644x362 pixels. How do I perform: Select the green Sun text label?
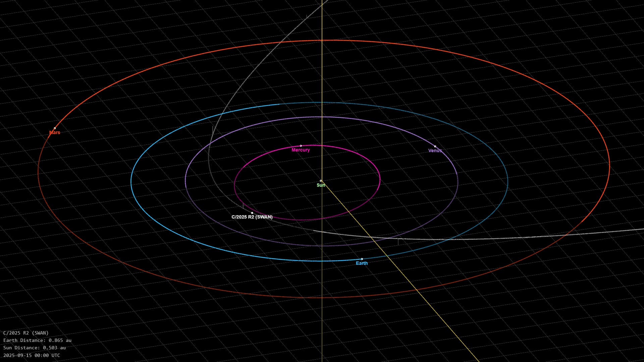tap(321, 185)
